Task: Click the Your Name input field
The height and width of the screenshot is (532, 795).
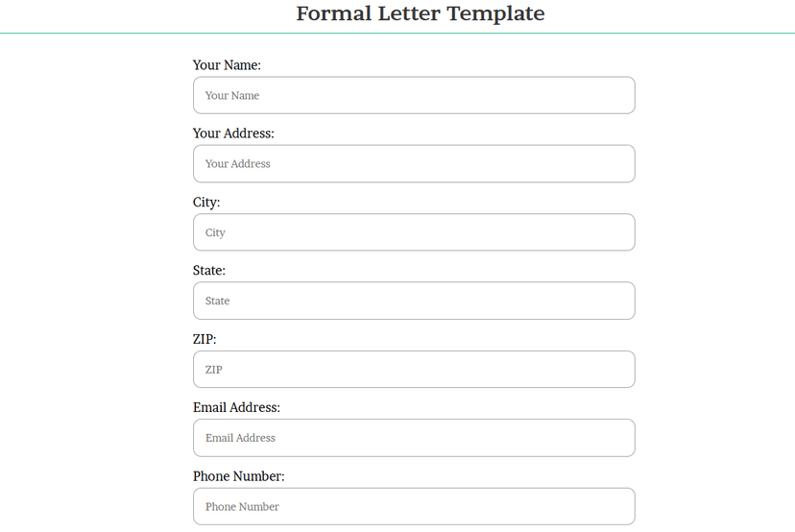Action: [x=413, y=96]
